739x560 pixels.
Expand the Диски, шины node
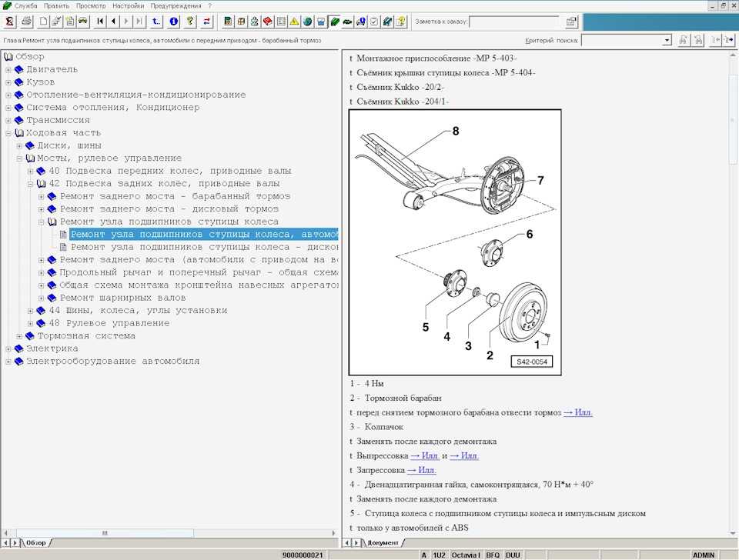[x=19, y=146]
